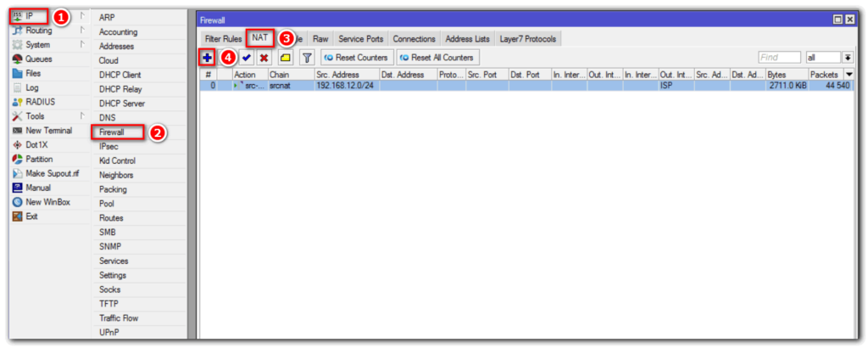Click the Find search field
Screen dimensions: 868x348
tap(778, 57)
